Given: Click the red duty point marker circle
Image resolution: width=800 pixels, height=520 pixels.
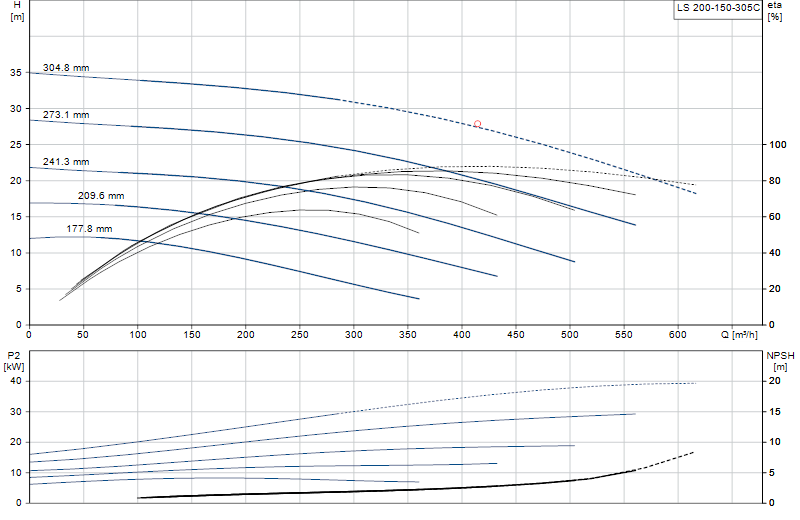Looking at the screenshot, I should point(477,124).
